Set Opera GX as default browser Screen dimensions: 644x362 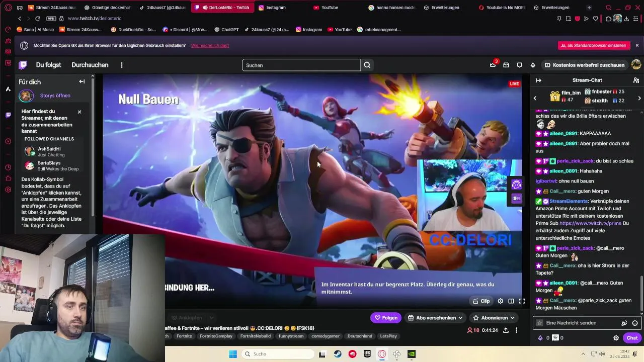594,45
